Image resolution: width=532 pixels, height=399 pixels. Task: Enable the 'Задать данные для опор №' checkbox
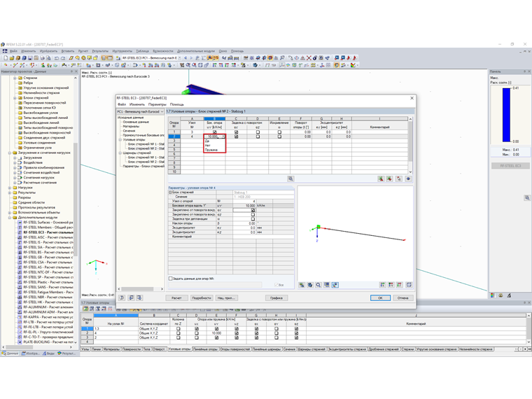tap(171, 279)
